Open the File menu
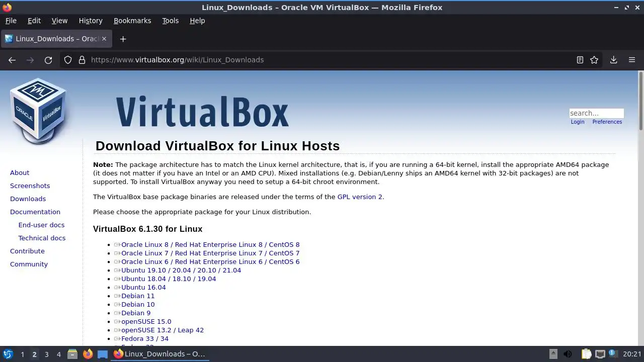Screen dimensions: 644x362 [x=11, y=21]
